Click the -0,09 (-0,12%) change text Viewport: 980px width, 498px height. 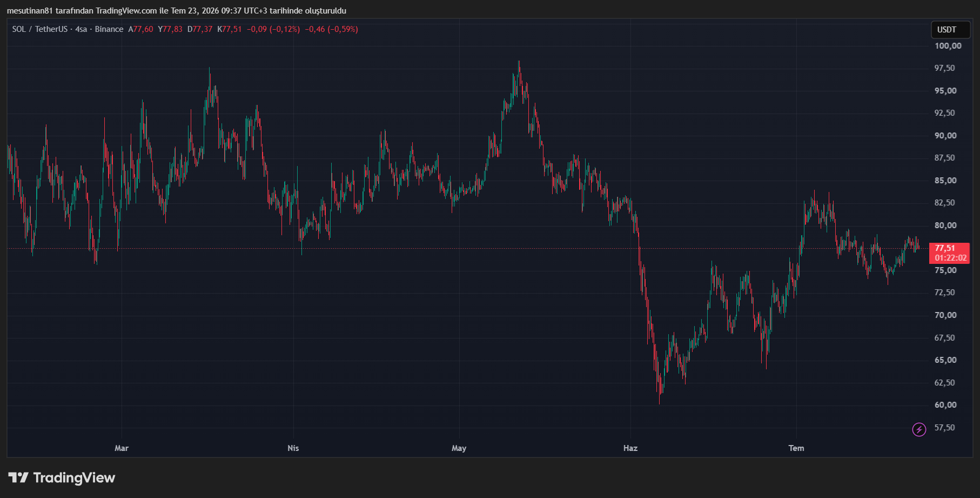[x=273, y=29]
